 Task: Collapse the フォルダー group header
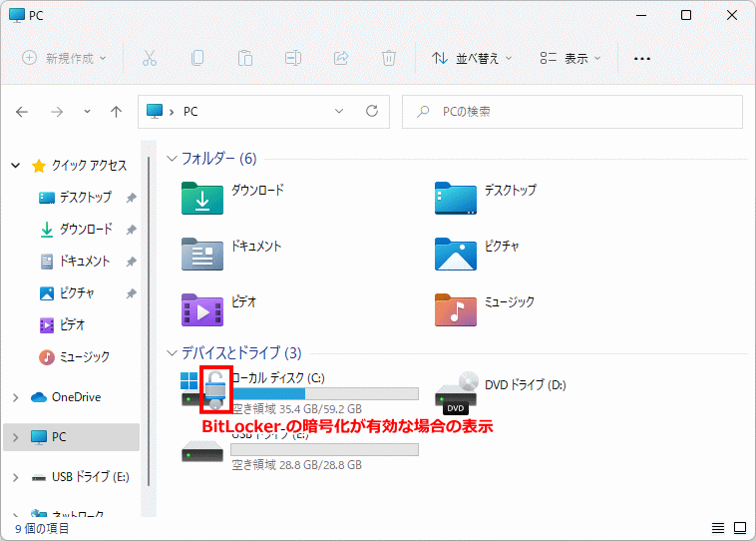(172, 159)
